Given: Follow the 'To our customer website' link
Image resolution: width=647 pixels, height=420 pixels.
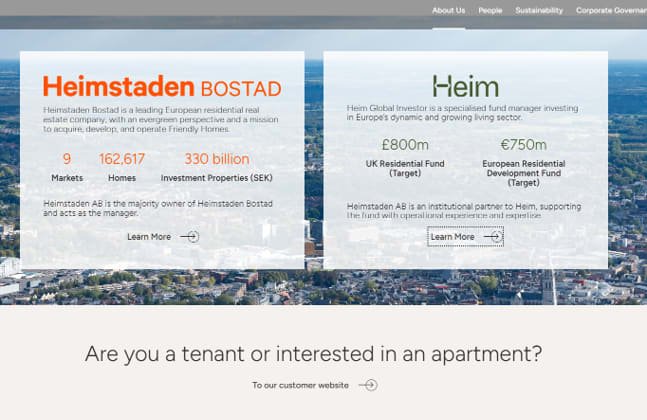Looking at the screenshot, I should tap(300, 385).
